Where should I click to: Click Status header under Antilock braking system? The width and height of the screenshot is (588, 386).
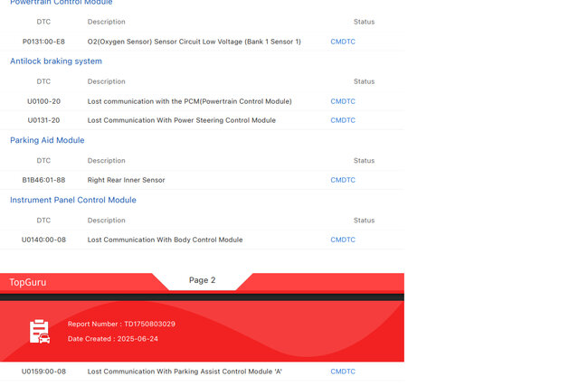click(x=365, y=81)
